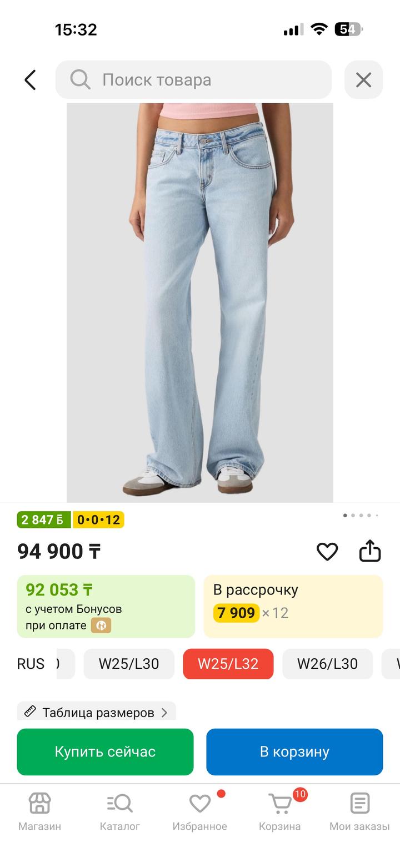Tap the image carousel page dots
400x868 pixels.
(x=361, y=515)
